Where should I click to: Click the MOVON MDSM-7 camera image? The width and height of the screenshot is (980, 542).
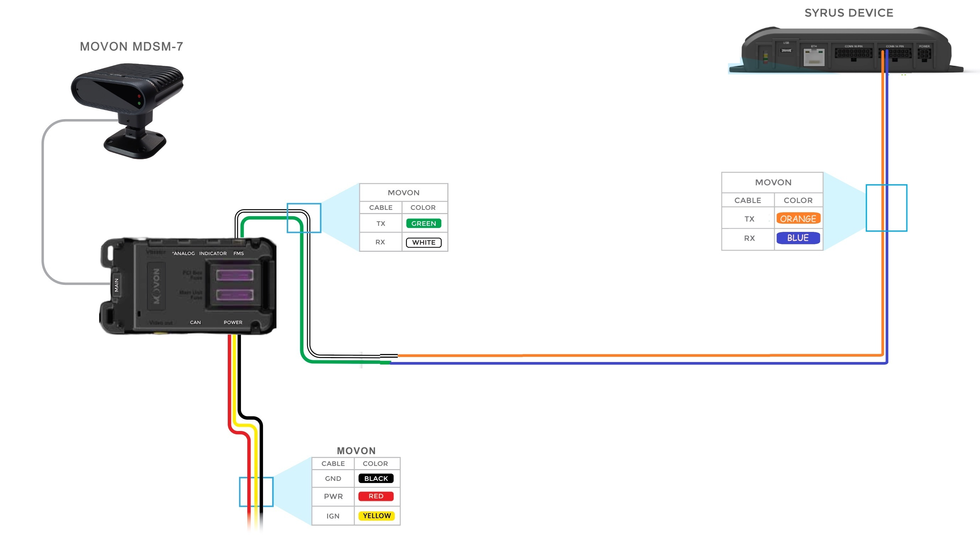[x=128, y=111]
